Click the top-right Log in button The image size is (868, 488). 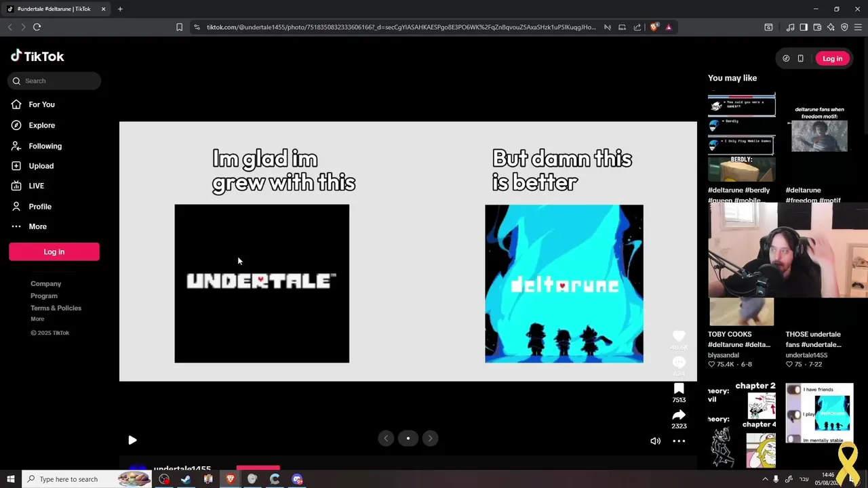[x=832, y=58]
